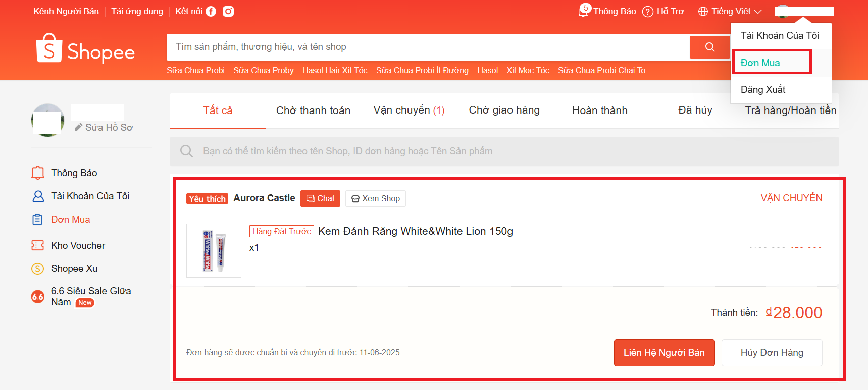Click the Sửa Hồ Sơ link
The width and height of the screenshot is (868, 390).
[109, 127]
